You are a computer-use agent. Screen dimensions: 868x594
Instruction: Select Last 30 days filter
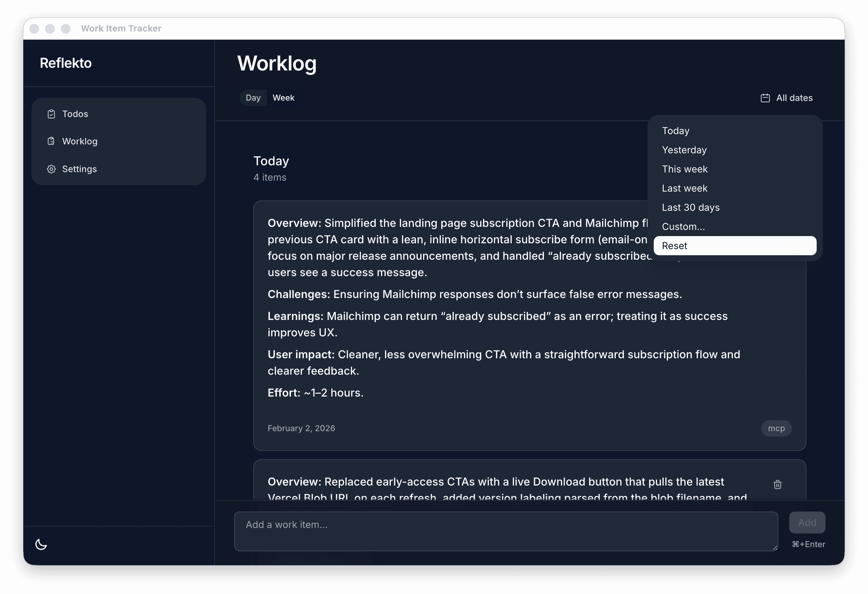click(691, 207)
